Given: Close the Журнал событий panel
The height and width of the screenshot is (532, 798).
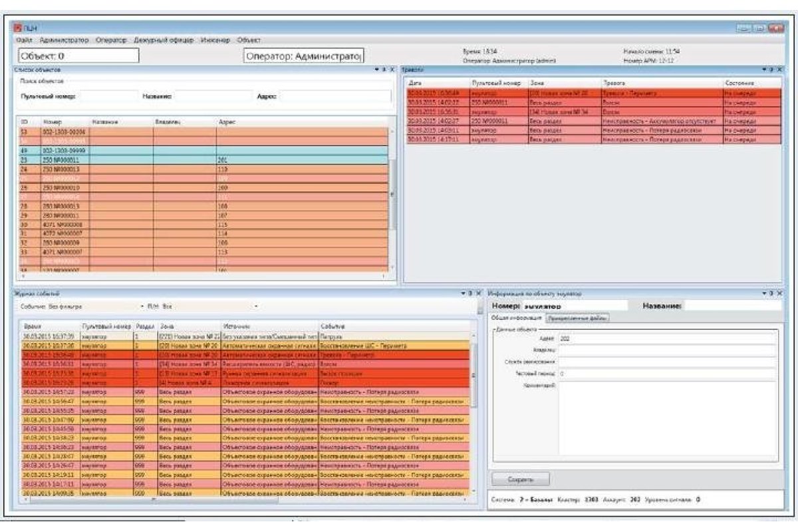Looking at the screenshot, I should [x=478, y=293].
